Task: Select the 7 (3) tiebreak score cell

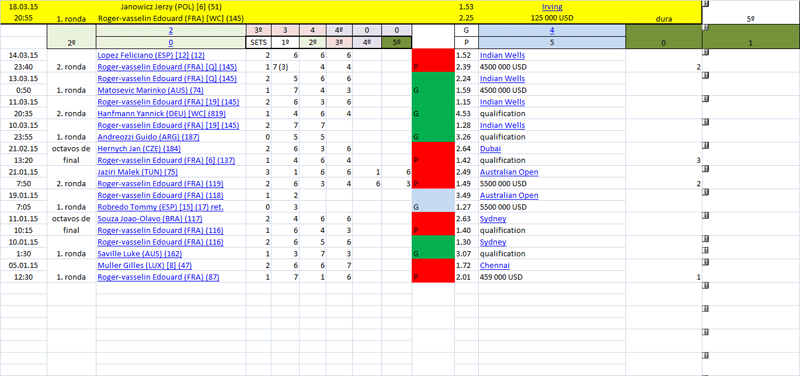Action: 286,67
